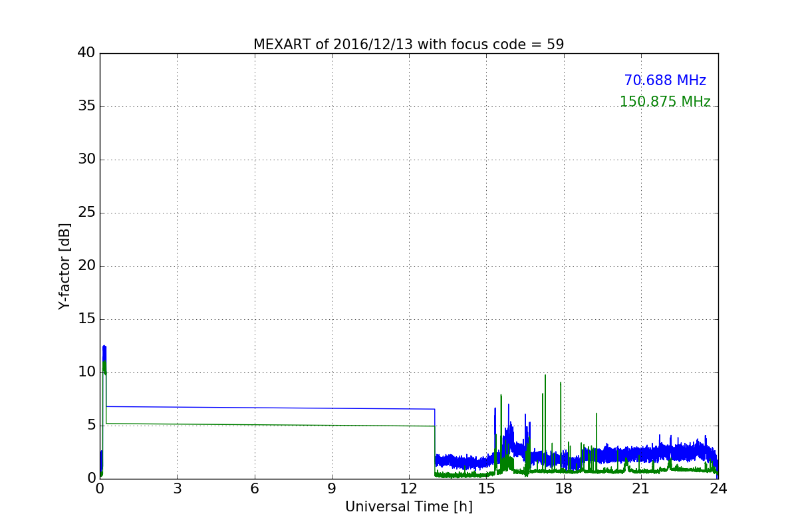The height and width of the screenshot is (532, 798).
Task: Select the blue '70.688 MHz' legend label
Action: pyautogui.click(x=665, y=80)
